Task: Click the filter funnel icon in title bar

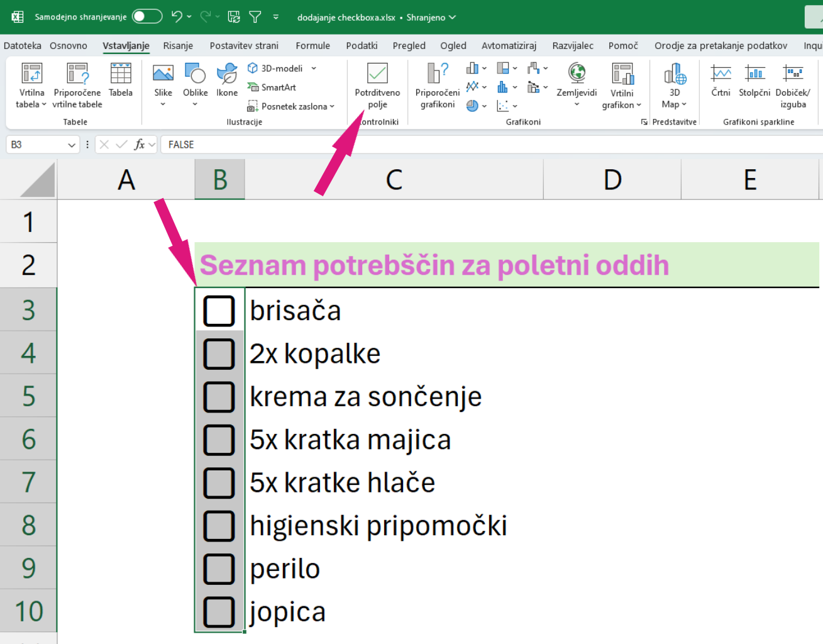Action: tap(255, 17)
